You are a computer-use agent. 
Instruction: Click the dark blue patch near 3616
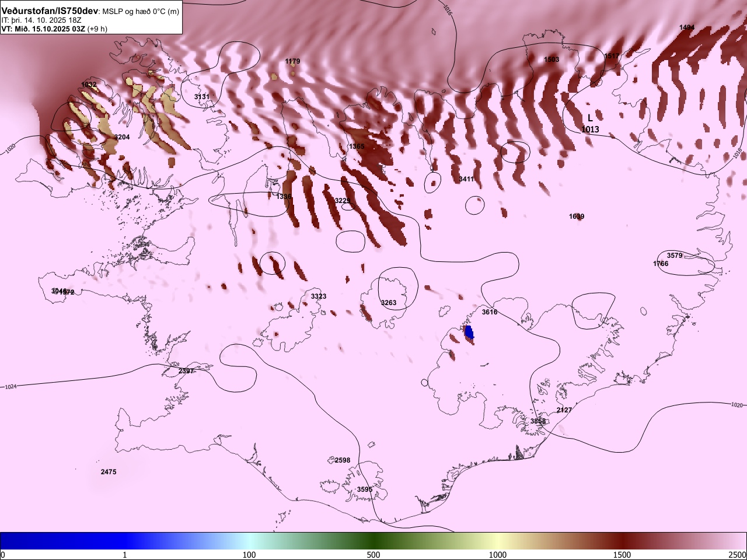(x=469, y=332)
